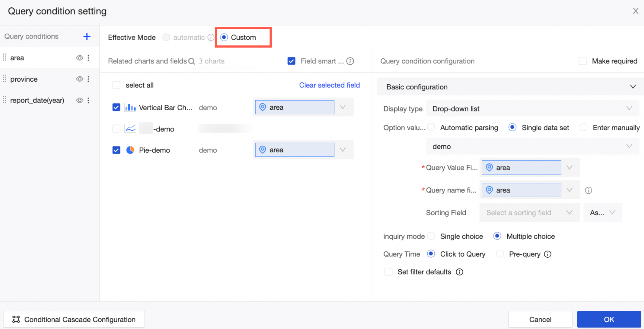Image resolution: width=644 pixels, height=329 pixels.
Task: Collapse the Basic configuration section
Action: [x=633, y=87]
